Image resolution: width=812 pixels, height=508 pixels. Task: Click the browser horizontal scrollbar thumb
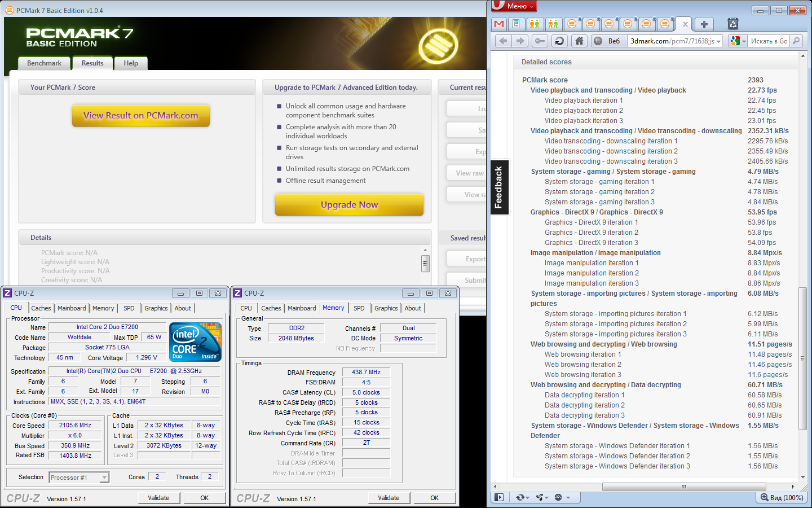click(684, 487)
